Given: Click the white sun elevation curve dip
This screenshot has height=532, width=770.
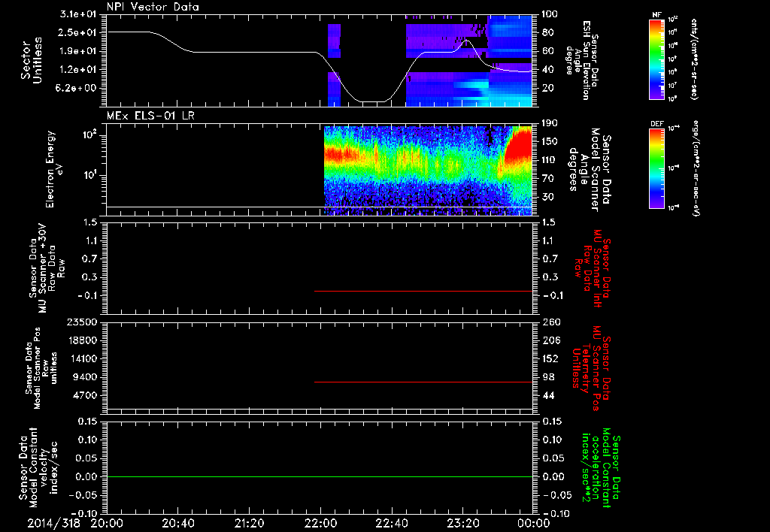Looking at the screenshot, I should click(x=372, y=101).
